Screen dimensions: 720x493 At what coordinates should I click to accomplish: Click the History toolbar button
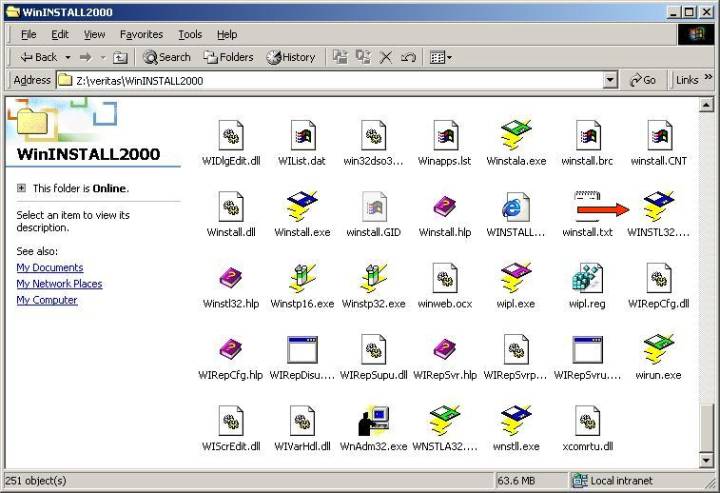point(291,57)
